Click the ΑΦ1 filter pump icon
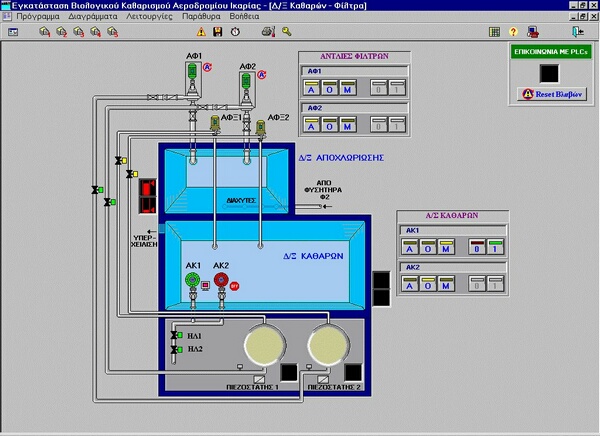The height and width of the screenshot is (436, 600). pos(193,74)
